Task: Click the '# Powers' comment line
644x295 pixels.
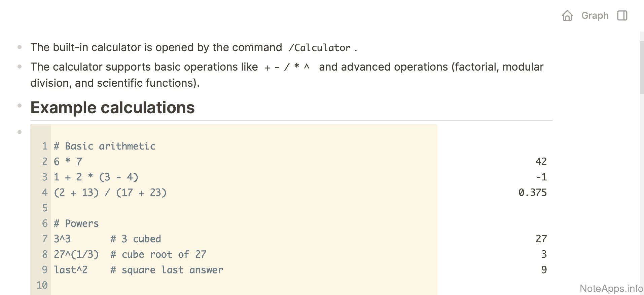Action: point(76,223)
